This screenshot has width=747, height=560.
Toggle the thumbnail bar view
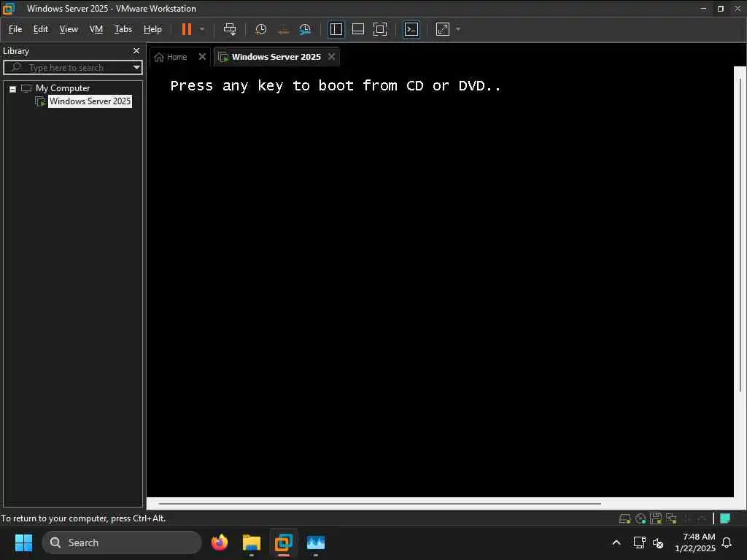(x=357, y=29)
